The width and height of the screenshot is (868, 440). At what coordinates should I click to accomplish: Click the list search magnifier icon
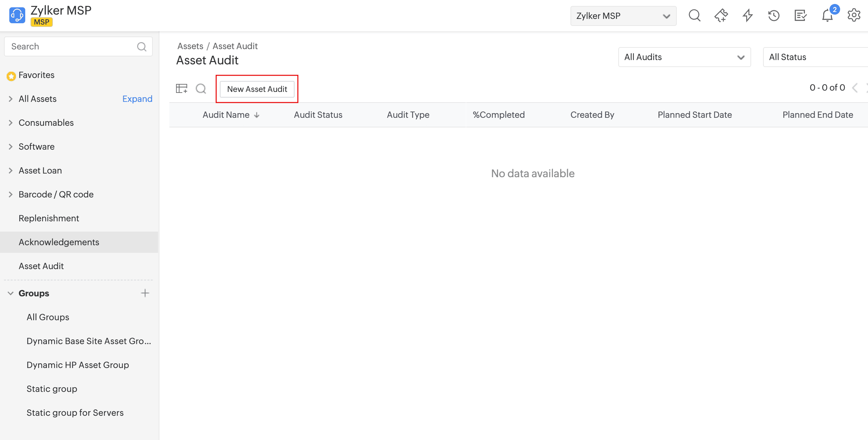pos(201,89)
